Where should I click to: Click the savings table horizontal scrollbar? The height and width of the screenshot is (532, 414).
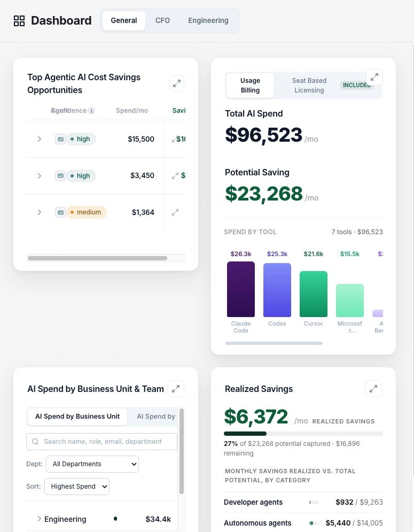[98, 258]
